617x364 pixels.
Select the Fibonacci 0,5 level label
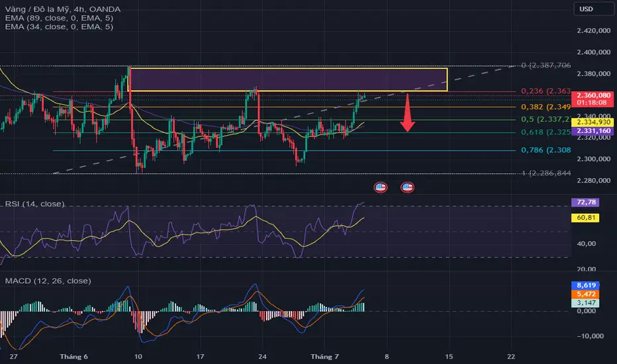tap(546, 119)
